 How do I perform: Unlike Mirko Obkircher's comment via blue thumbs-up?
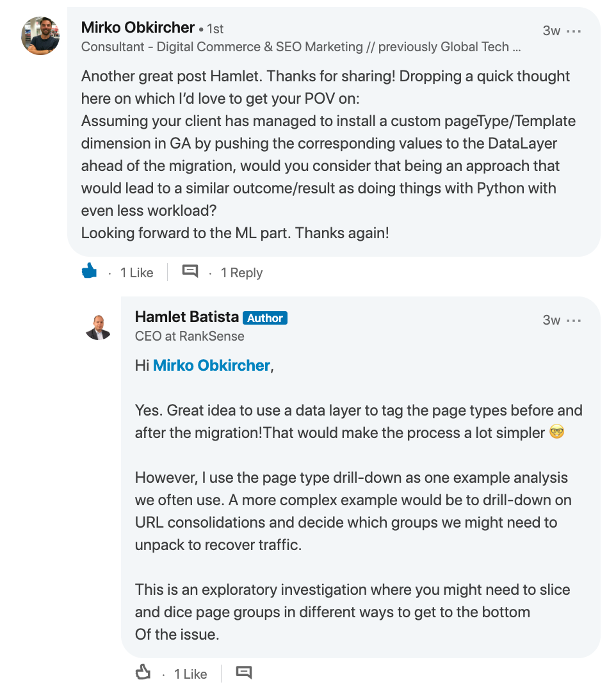90,272
